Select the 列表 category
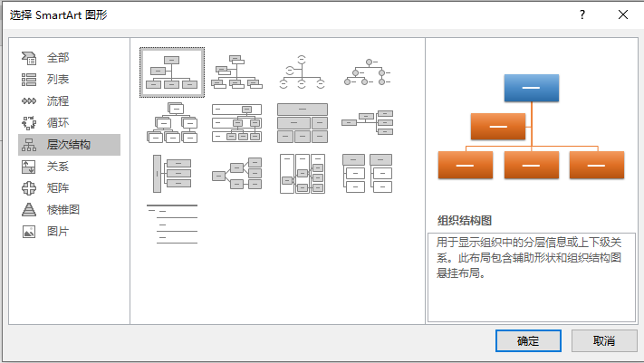This screenshot has height=363, width=644. [x=69, y=80]
